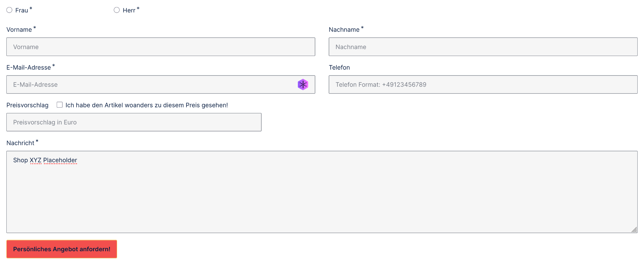The width and height of the screenshot is (644, 272).
Task: Select the Frau radio button
Action: click(9, 10)
